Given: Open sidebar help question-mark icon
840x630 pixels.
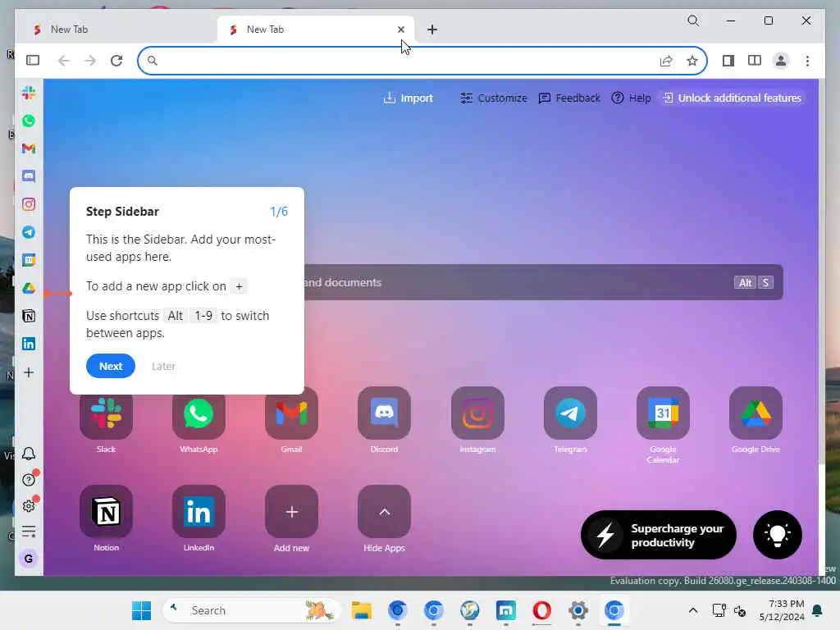Looking at the screenshot, I should 29,479.
